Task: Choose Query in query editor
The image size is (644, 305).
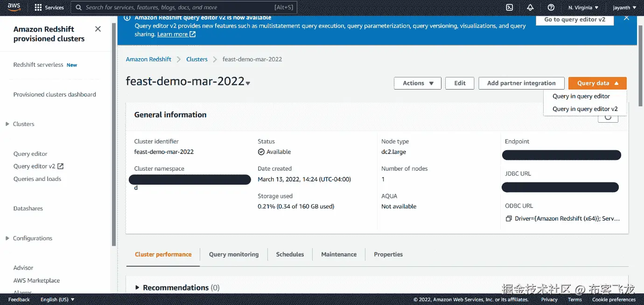Action: (581, 96)
